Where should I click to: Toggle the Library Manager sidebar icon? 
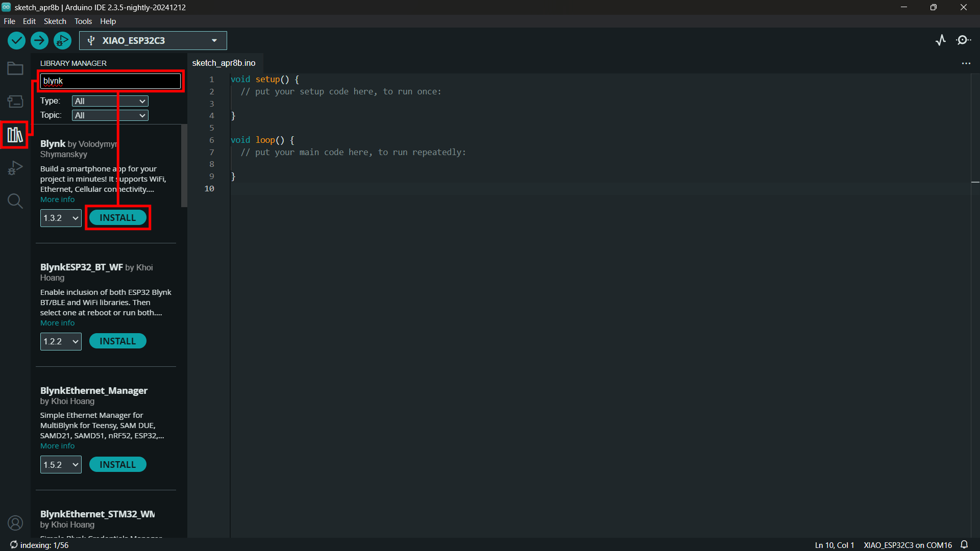15,135
